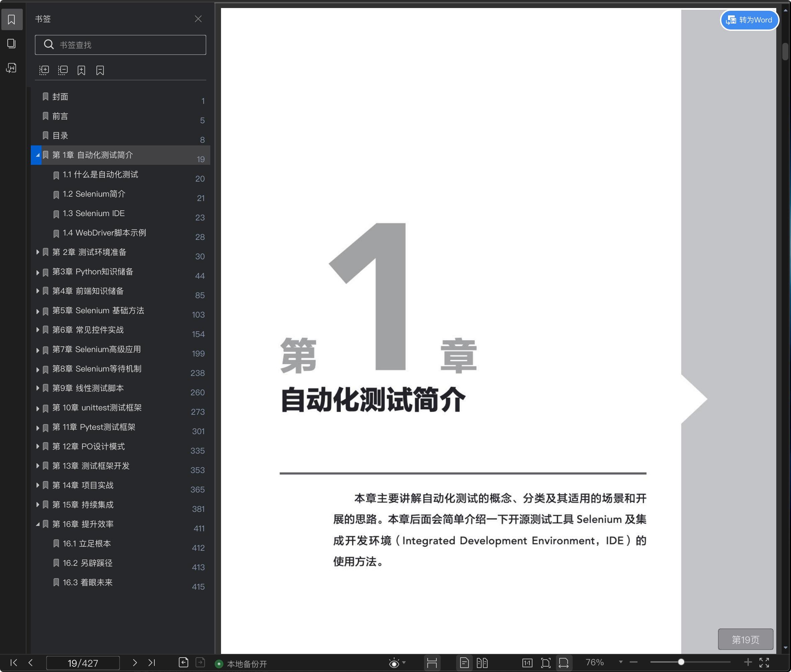Expand the 第6章 常见控件实战 bookmark
Screen dimensions: 791x672
tap(37, 330)
